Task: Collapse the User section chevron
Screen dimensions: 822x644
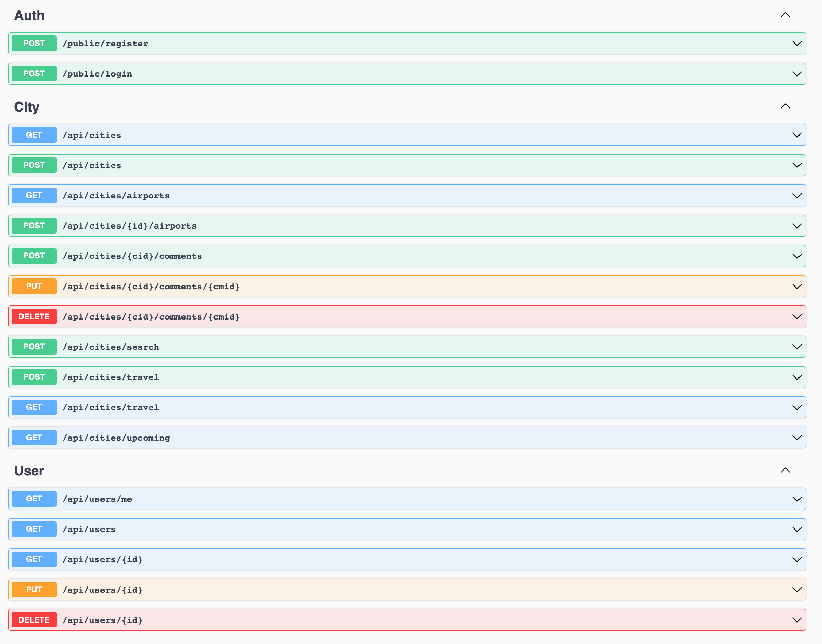Action: [x=785, y=470]
